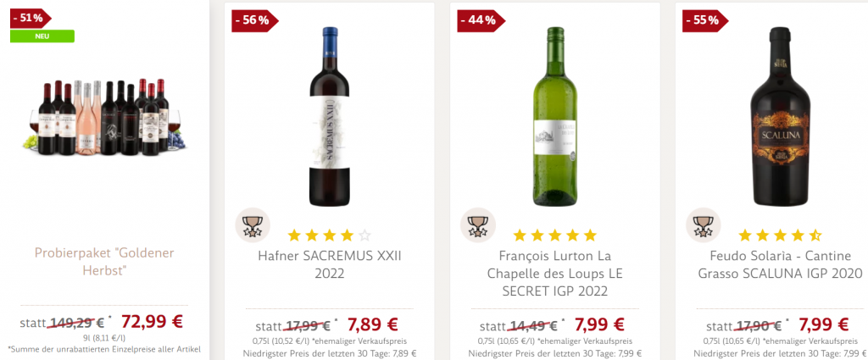
Task: Open François Lurton La Chapelle des Loups title
Action: pos(554,274)
